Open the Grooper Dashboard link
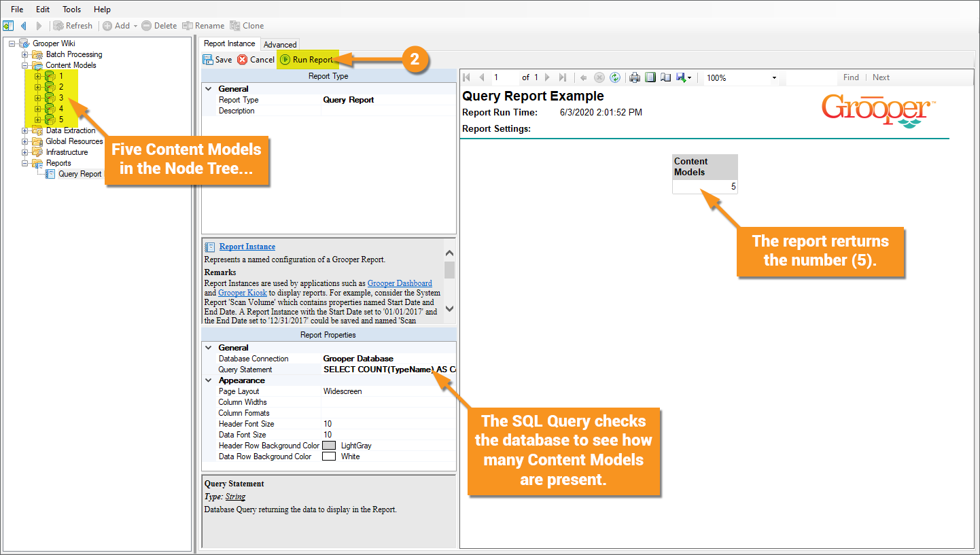Image resolution: width=980 pixels, height=555 pixels. 400,283
